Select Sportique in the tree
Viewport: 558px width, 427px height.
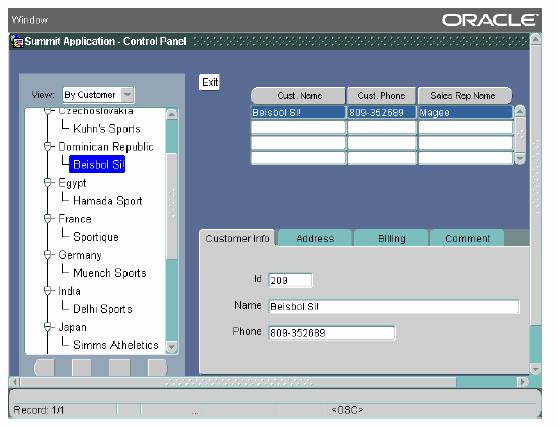[x=96, y=237]
